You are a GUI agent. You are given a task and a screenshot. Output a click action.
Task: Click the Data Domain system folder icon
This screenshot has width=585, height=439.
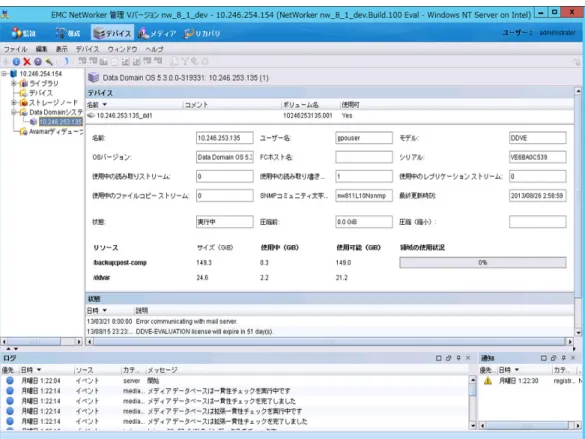[24, 112]
